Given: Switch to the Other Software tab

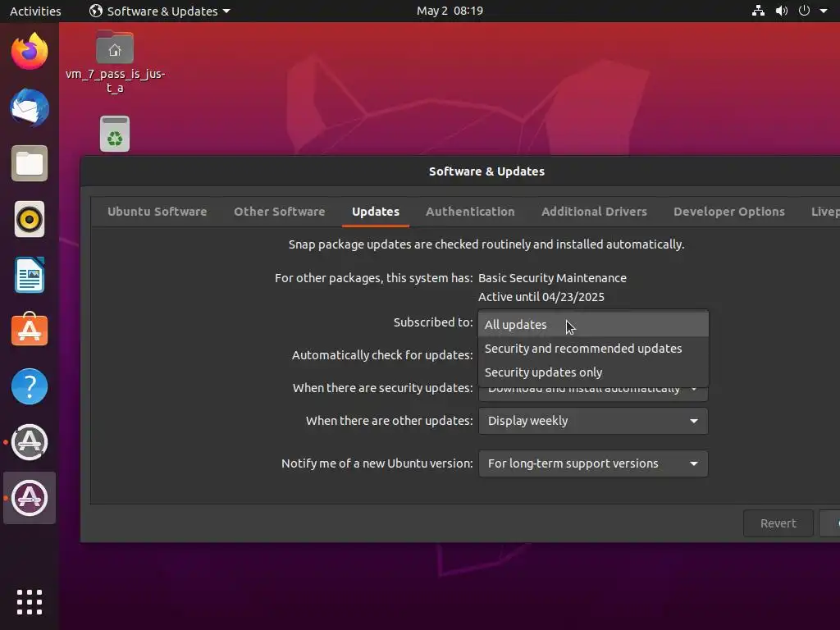Looking at the screenshot, I should click(x=279, y=212).
